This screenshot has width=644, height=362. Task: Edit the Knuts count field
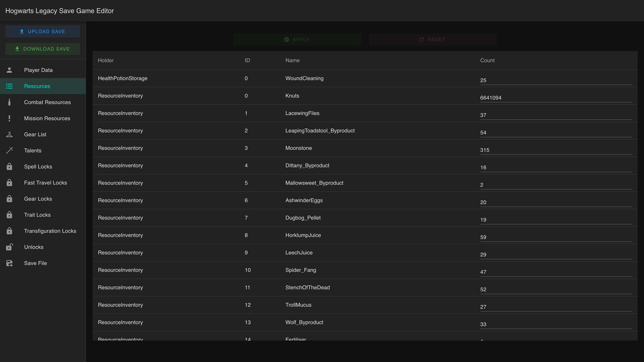pos(556,98)
